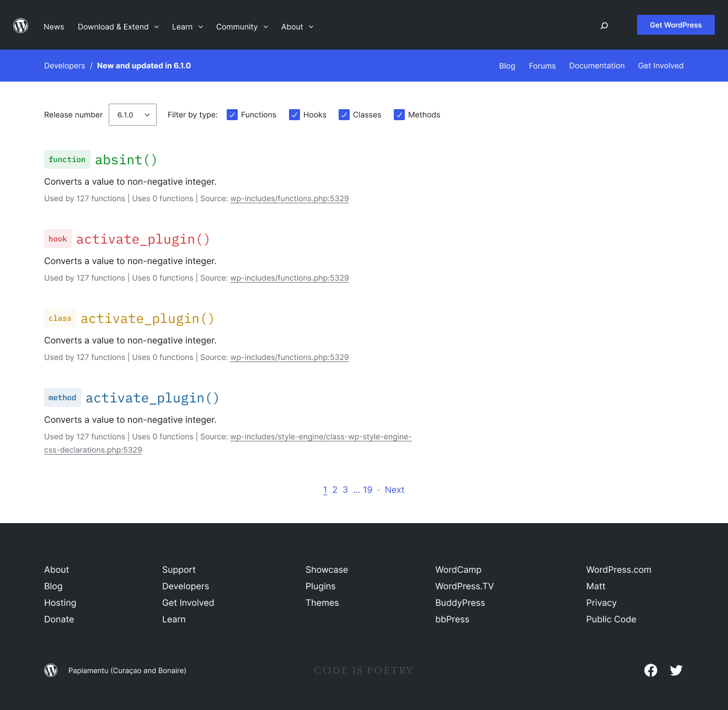Go to pagination page 3
Image resolution: width=728 pixels, height=710 pixels.
pyautogui.click(x=345, y=490)
